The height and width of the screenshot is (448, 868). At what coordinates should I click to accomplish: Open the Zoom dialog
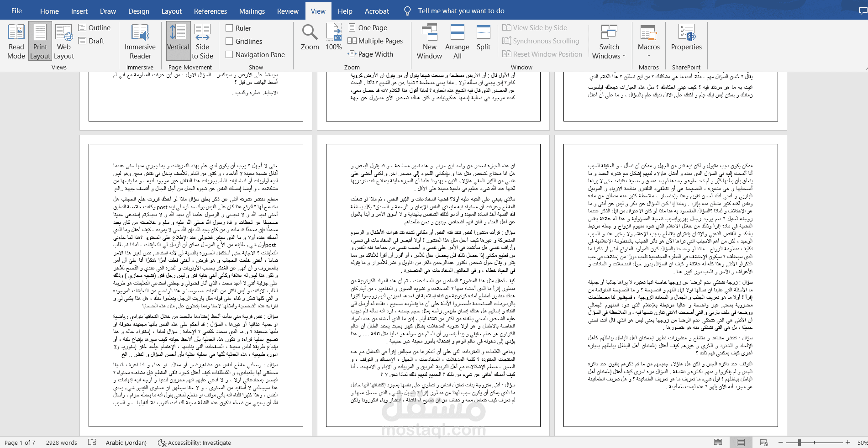(x=310, y=37)
